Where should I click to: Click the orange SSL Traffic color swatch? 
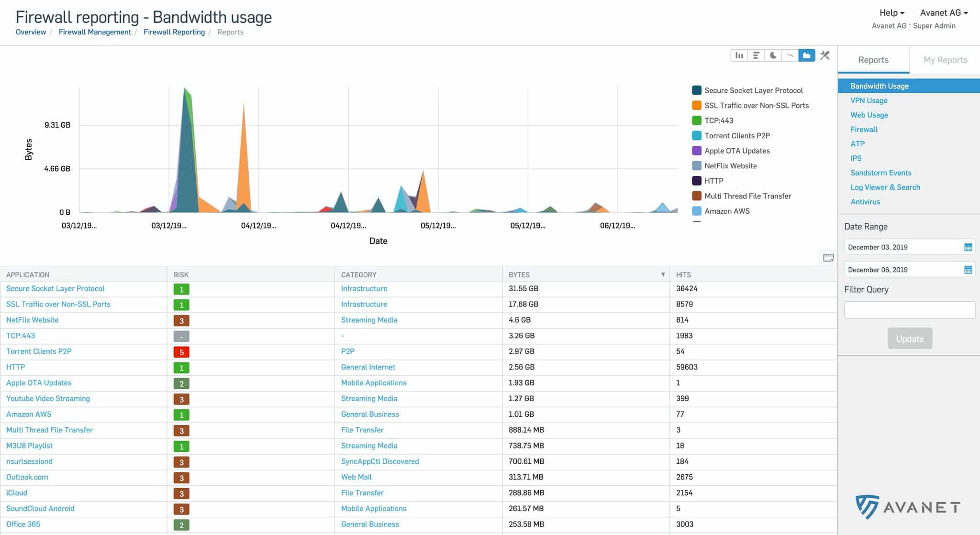pyautogui.click(x=697, y=106)
